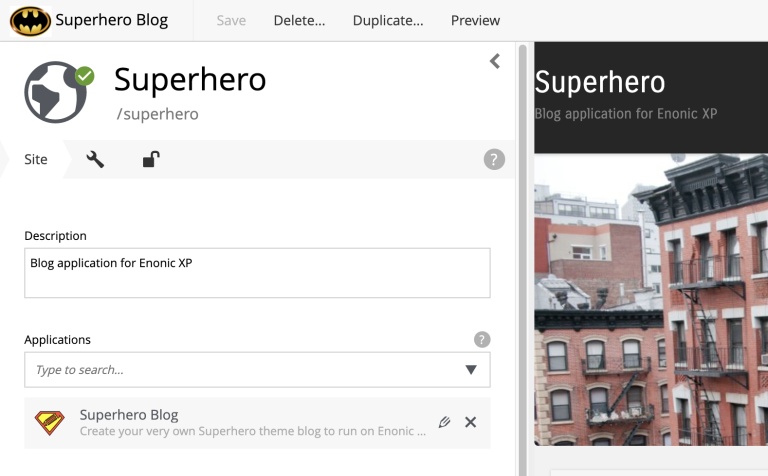Click the vertical scrollbar of the form
This screenshot has height=476, width=768.
click(x=522, y=250)
